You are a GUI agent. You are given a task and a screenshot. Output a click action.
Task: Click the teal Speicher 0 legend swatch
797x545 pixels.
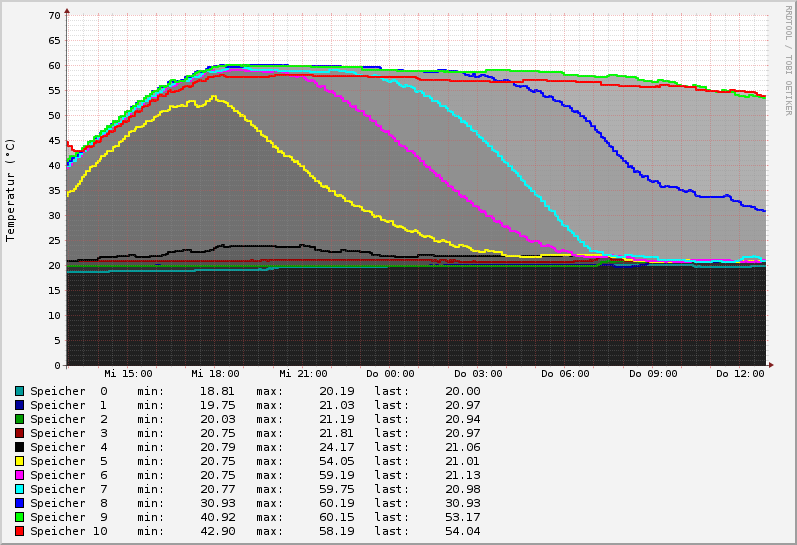[x=19, y=391]
